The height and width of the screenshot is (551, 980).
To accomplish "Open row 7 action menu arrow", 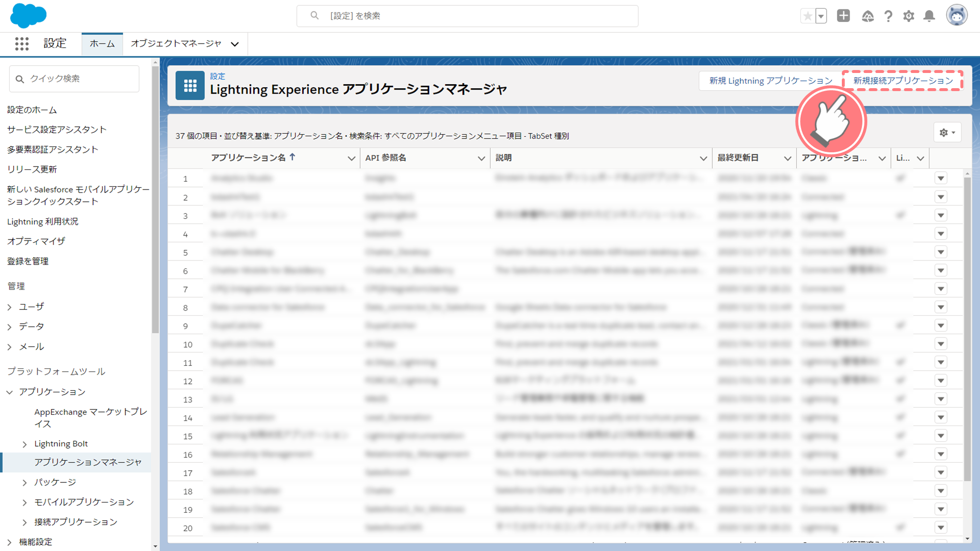I will click(x=940, y=288).
